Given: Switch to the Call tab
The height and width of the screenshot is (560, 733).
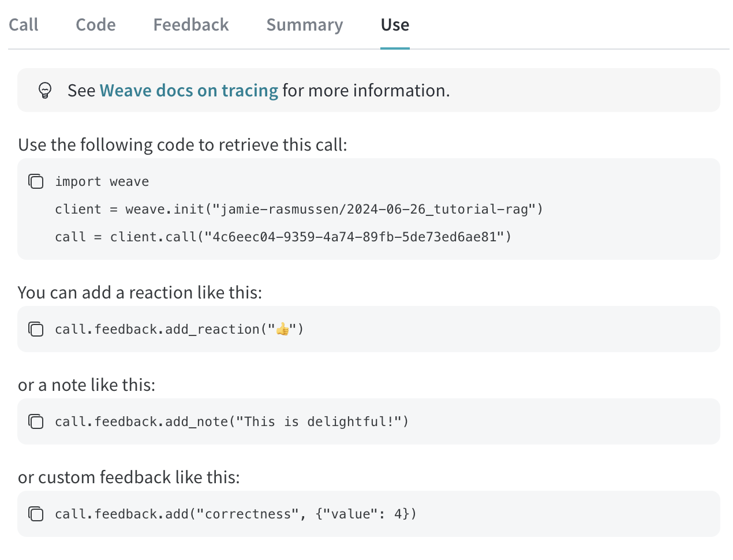Looking at the screenshot, I should pos(24,25).
